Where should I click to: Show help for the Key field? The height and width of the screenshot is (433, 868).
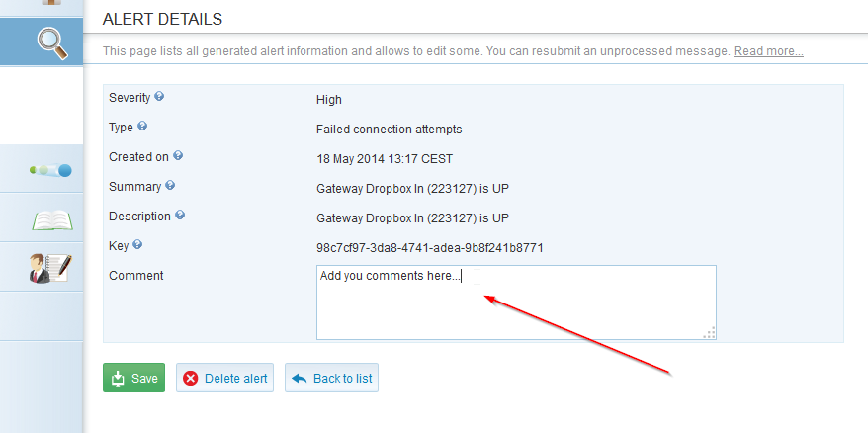coord(137,244)
